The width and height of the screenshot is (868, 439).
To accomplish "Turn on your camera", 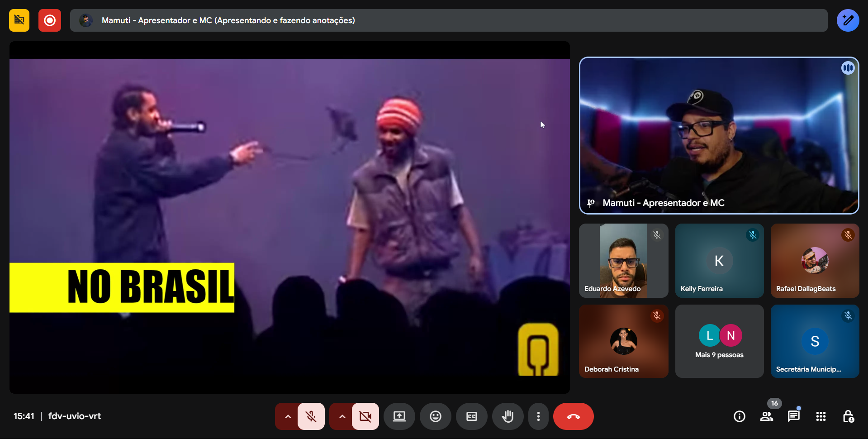I will coord(365,416).
